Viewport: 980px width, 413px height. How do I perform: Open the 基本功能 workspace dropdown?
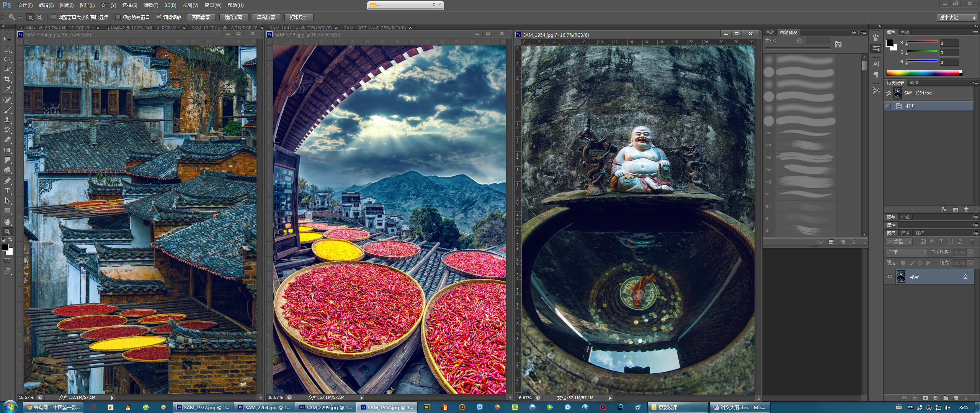(957, 18)
